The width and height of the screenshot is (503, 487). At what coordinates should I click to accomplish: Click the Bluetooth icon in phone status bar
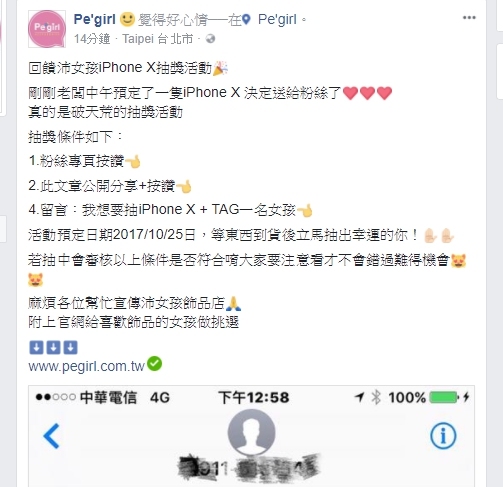[x=376, y=397]
